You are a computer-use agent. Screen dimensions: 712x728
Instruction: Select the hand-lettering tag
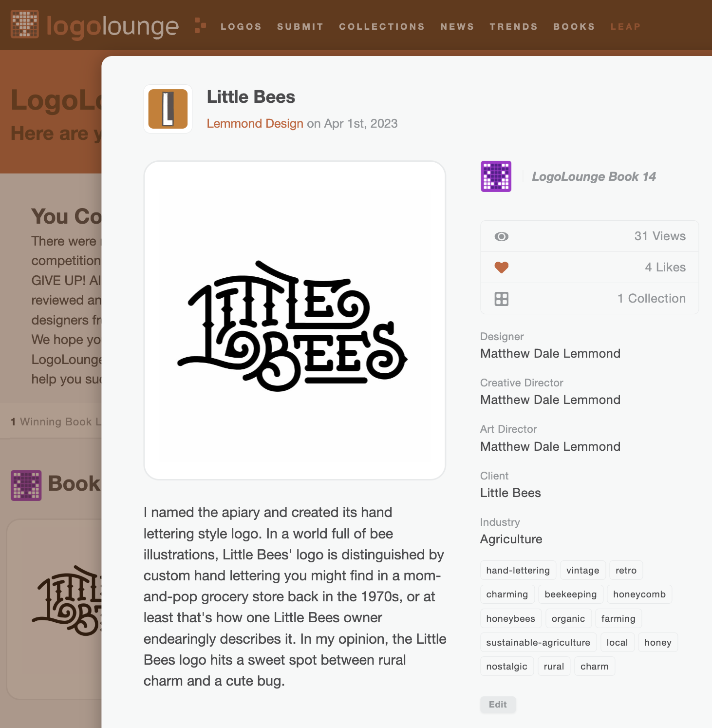pos(518,570)
